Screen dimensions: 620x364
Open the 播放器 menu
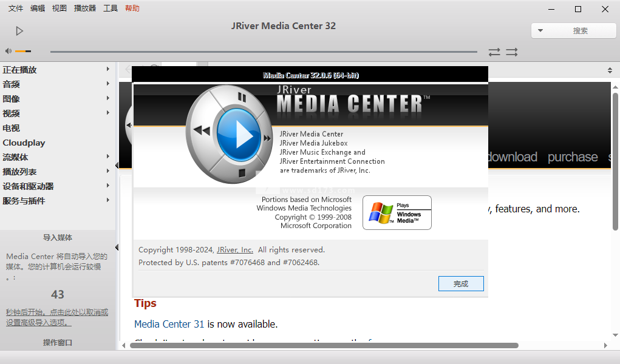point(85,8)
